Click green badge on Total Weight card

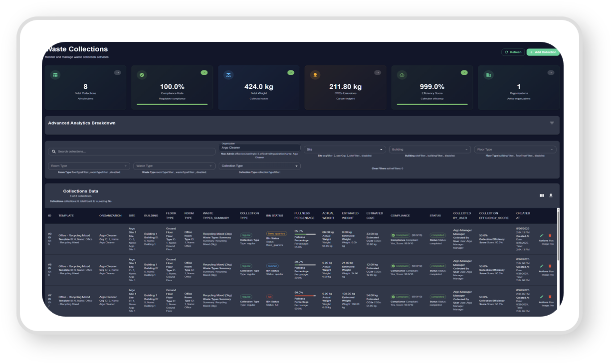[291, 72]
